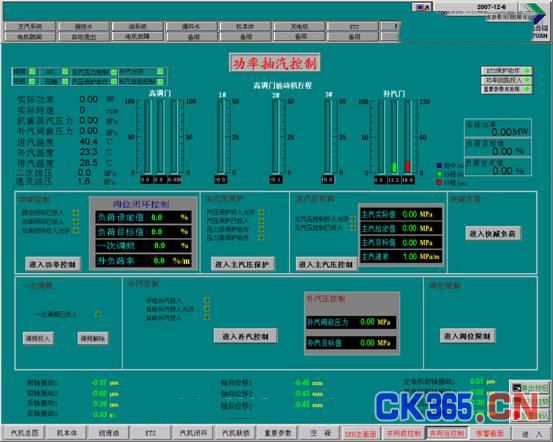Toggle the 调频投入 button

[x=38, y=338]
